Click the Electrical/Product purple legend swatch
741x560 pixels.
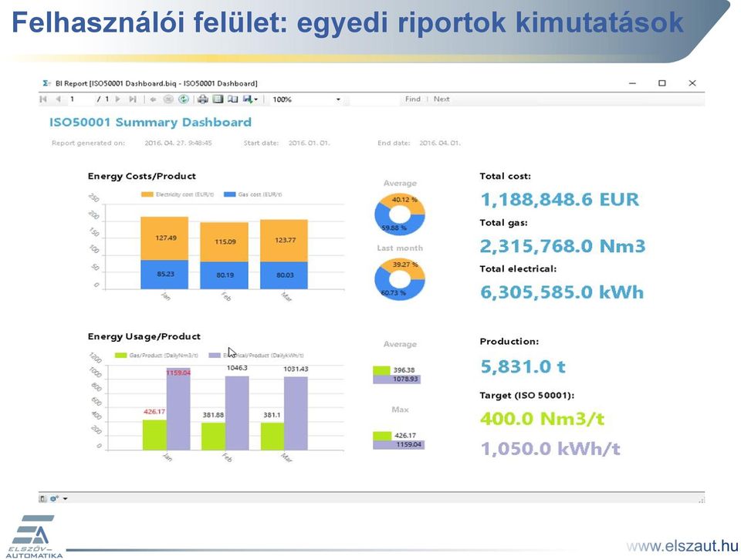(215, 355)
